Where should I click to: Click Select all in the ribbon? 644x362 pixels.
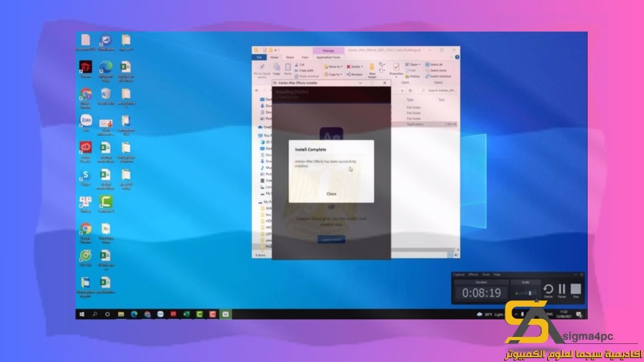[x=434, y=64]
